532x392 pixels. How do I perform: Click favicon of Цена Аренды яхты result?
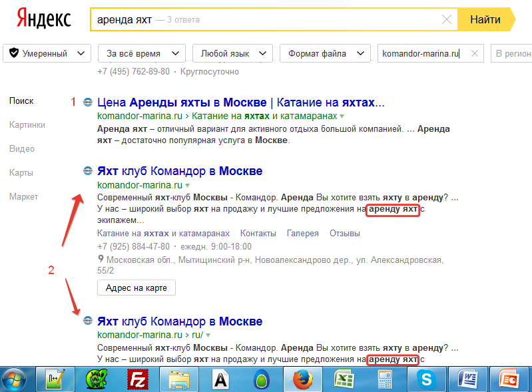pos(88,102)
